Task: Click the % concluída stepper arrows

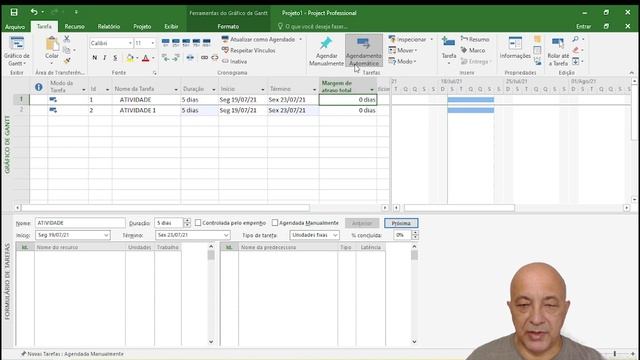Action: point(415,235)
